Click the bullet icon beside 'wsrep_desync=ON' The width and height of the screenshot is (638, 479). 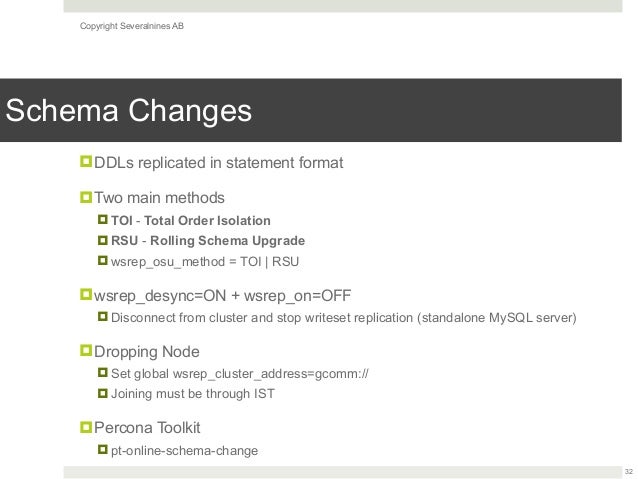[x=86, y=296]
